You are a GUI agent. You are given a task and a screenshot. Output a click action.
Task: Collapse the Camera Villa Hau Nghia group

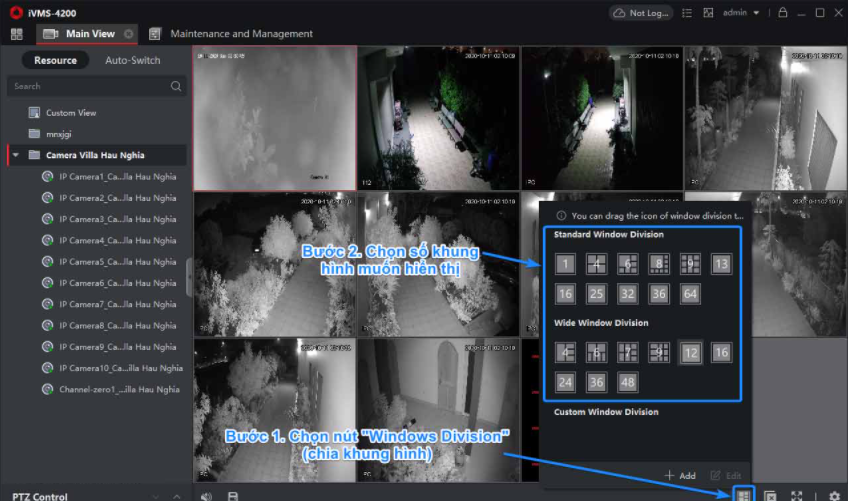pyautogui.click(x=15, y=155)
